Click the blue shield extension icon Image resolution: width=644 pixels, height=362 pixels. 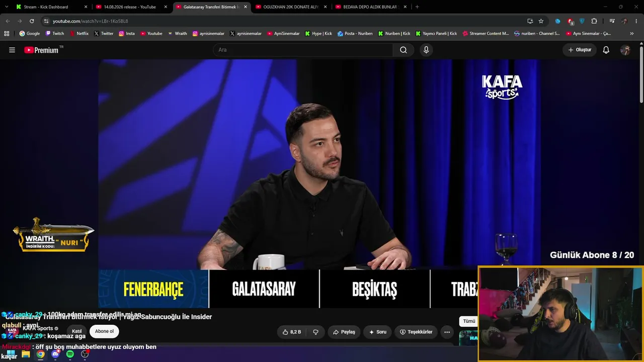click(582, 21)
